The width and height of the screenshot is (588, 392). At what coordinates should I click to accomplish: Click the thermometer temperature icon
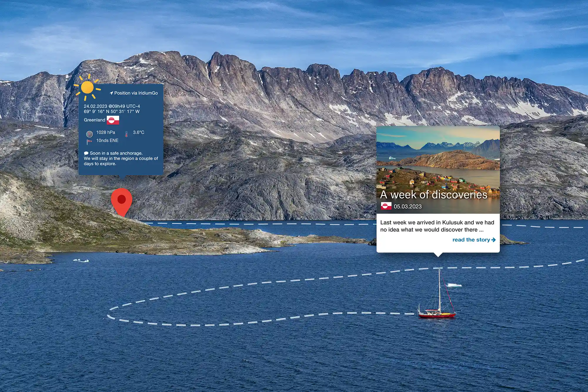[x=126, y=134]
